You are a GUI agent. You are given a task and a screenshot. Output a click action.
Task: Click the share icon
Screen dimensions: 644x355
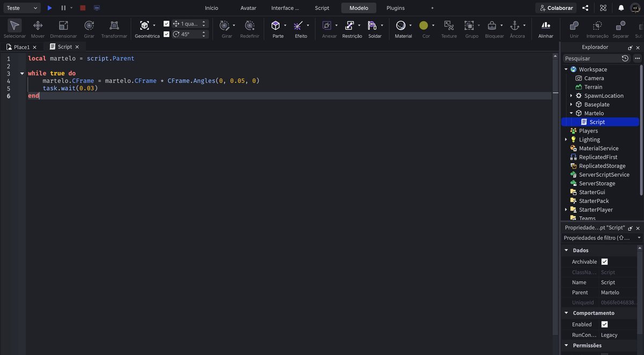[x=586, y=8]
